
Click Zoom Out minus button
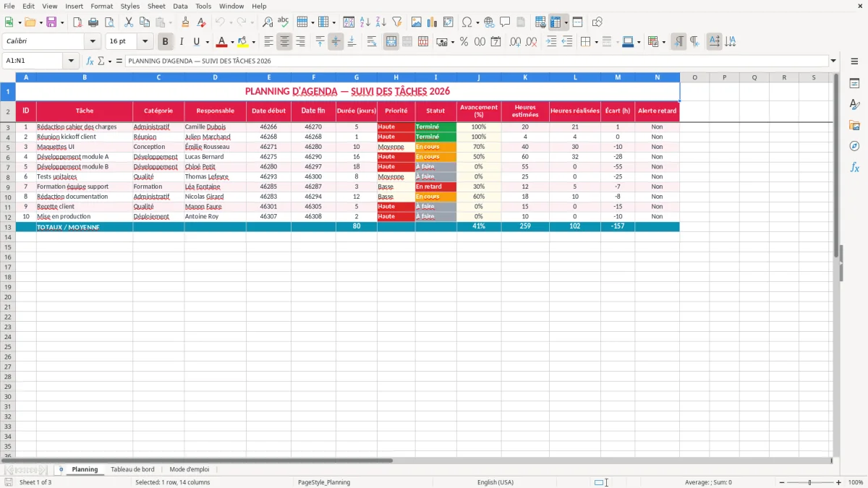click(781, 482)
